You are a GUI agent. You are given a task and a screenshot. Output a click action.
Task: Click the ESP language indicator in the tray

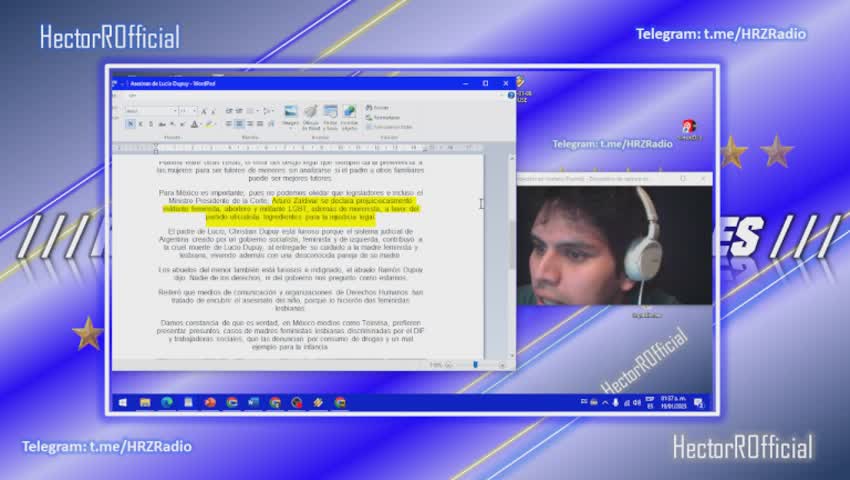coord(649,402)
